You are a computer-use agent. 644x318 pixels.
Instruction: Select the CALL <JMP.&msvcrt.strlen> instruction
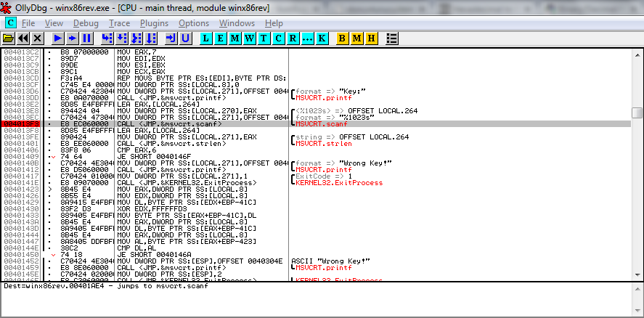(171, 143)
